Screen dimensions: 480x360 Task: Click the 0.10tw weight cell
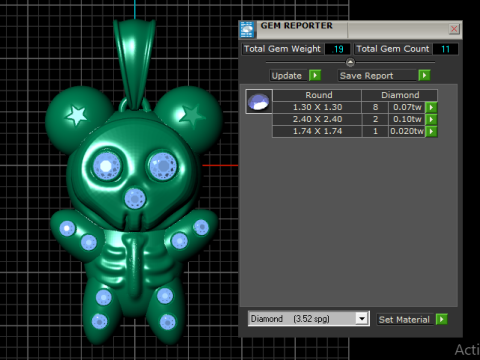click(407, 119)
